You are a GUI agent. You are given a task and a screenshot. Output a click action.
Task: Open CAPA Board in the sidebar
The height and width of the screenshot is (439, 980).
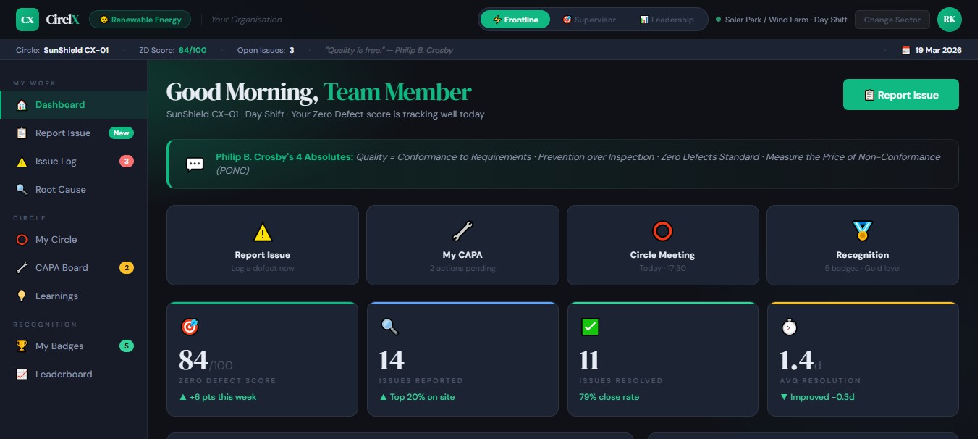[x=74, y=268]
